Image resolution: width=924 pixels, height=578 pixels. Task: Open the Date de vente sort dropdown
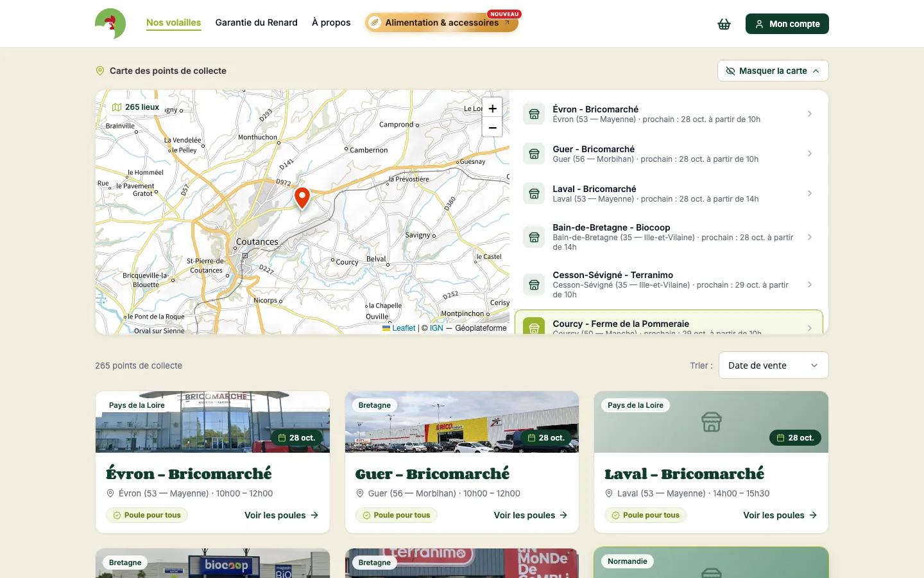(x=773, y=365)
